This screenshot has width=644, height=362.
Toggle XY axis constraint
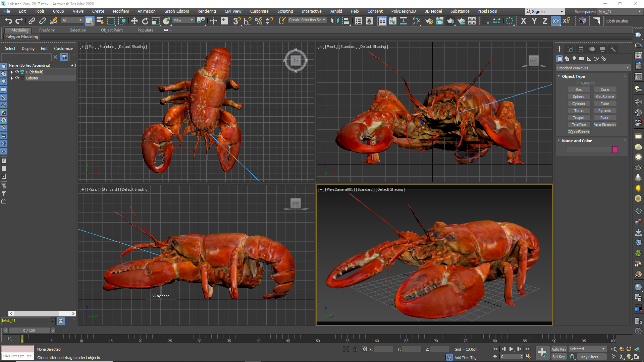(556, 21)
